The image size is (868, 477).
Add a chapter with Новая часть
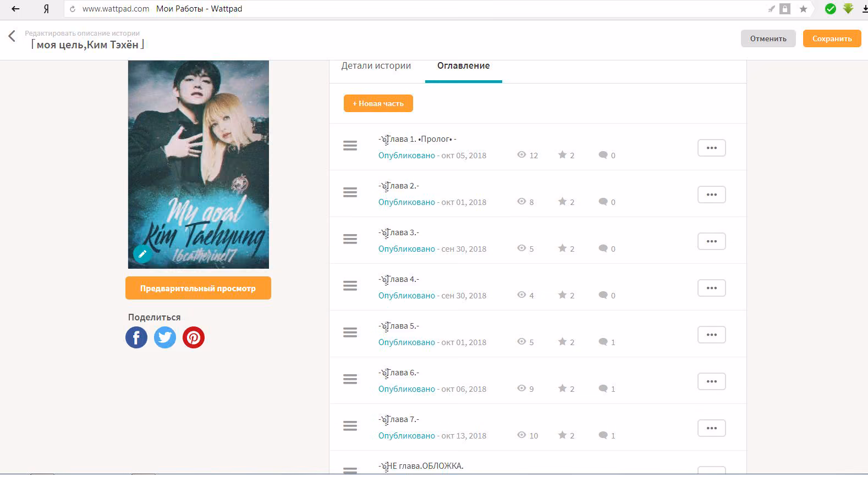[x=378, y=103]
